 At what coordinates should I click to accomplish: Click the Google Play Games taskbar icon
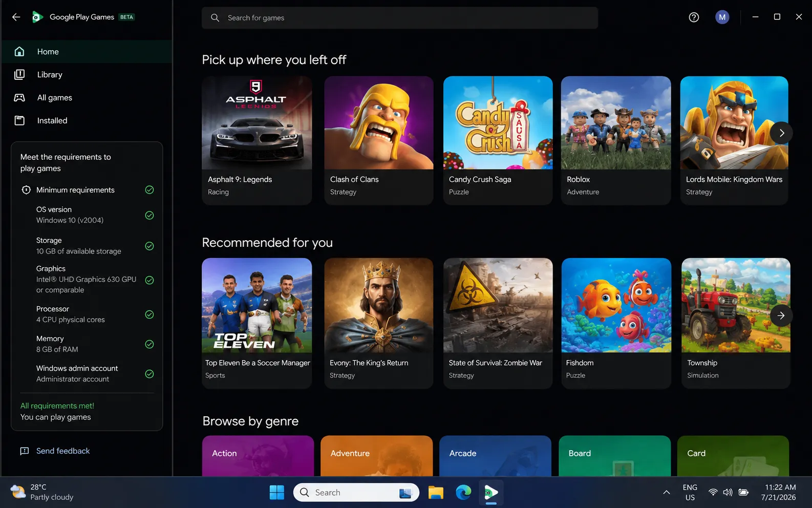point(491,493)
